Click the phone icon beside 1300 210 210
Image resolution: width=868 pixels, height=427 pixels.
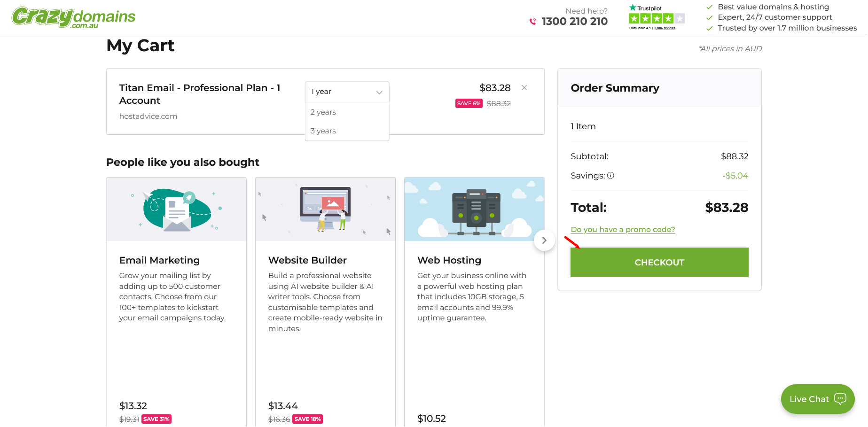tap(533, 21)
